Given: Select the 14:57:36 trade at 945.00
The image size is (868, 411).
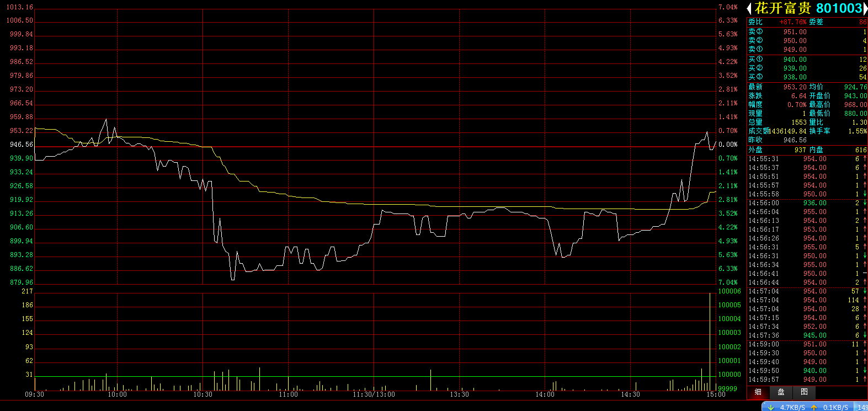Looking at the screenshot, I should pos(807,335).
